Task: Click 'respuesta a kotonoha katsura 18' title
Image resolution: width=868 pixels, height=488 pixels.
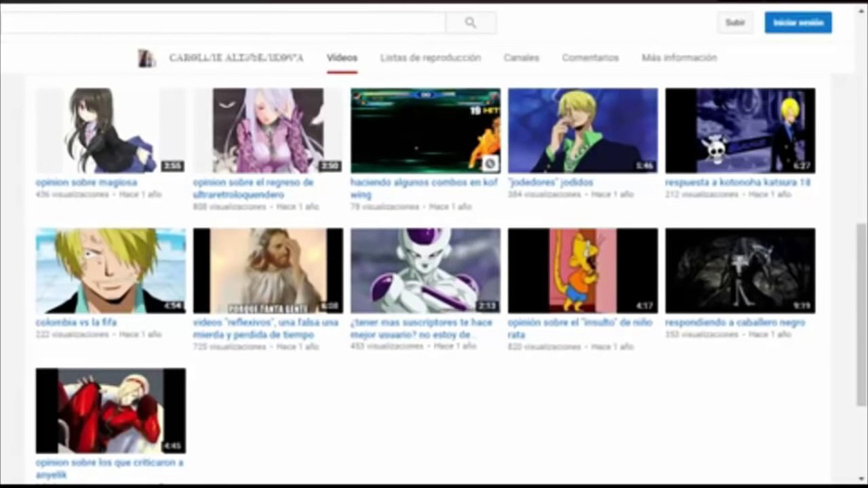Action: click(738, 182)
